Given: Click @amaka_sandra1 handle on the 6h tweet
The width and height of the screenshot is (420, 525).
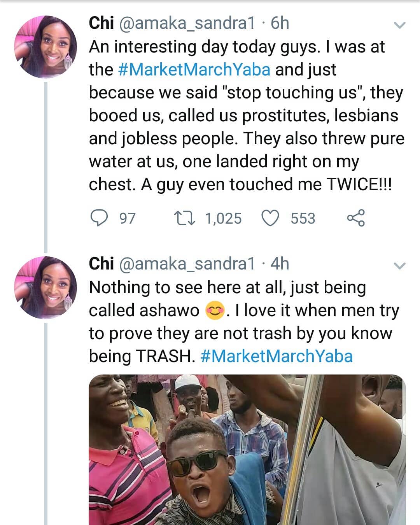Looking at the screenshot, I should [x=187, y=23].
